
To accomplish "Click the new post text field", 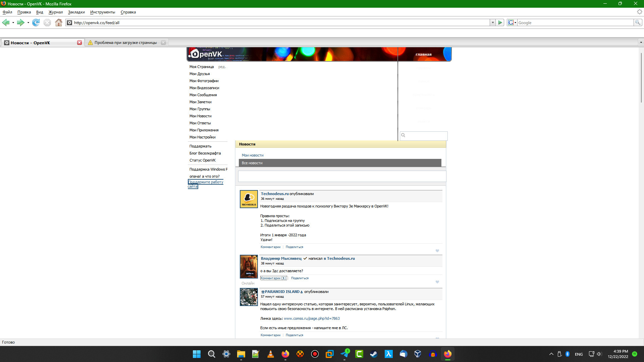I will pyautogui.click(x=342, y=176).
